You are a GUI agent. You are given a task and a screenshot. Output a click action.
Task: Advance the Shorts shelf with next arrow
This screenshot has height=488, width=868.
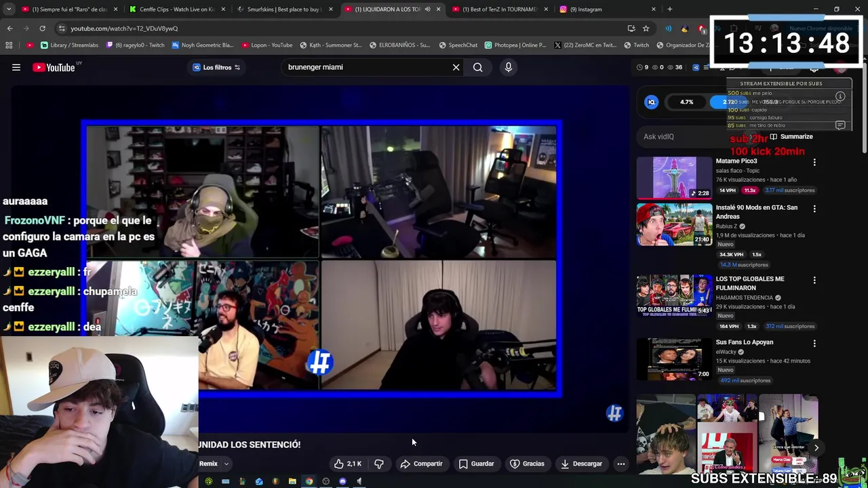pyautogui.click(x=816, y=447)
